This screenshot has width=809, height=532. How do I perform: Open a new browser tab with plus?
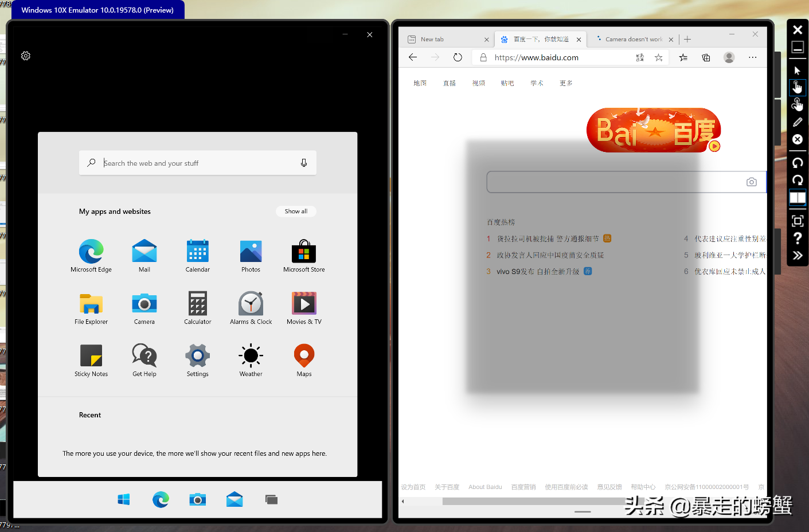click(687, 39)
